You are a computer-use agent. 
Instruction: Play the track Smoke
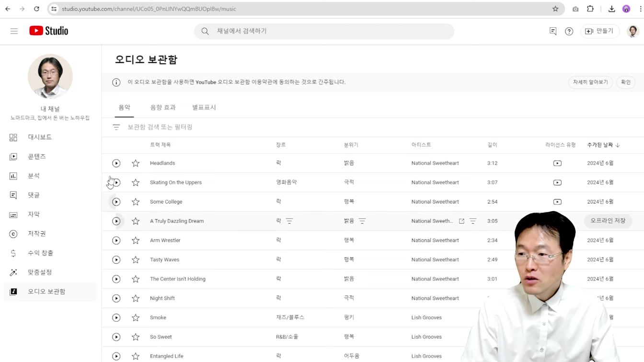pyautogui.click(x=116, y=317)
